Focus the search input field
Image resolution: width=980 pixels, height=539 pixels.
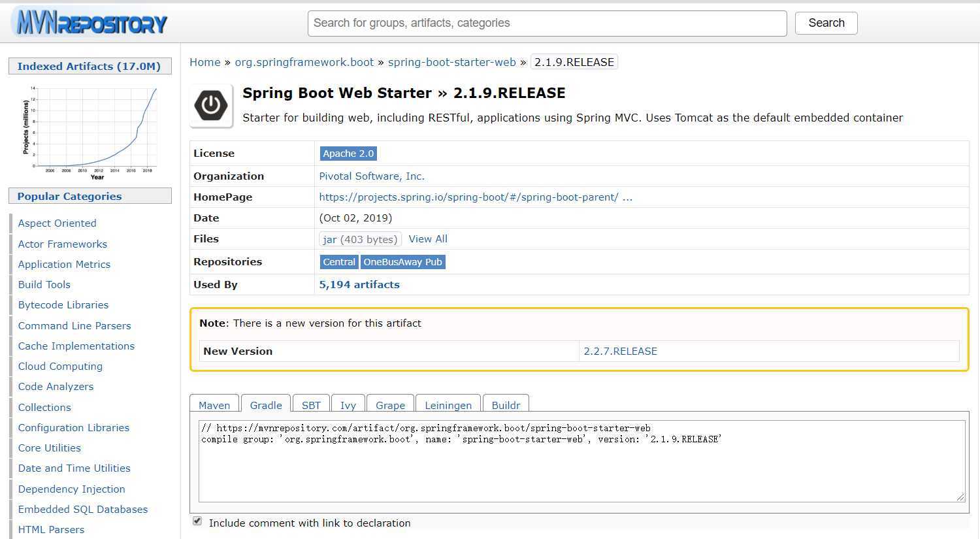pos(547,24)
